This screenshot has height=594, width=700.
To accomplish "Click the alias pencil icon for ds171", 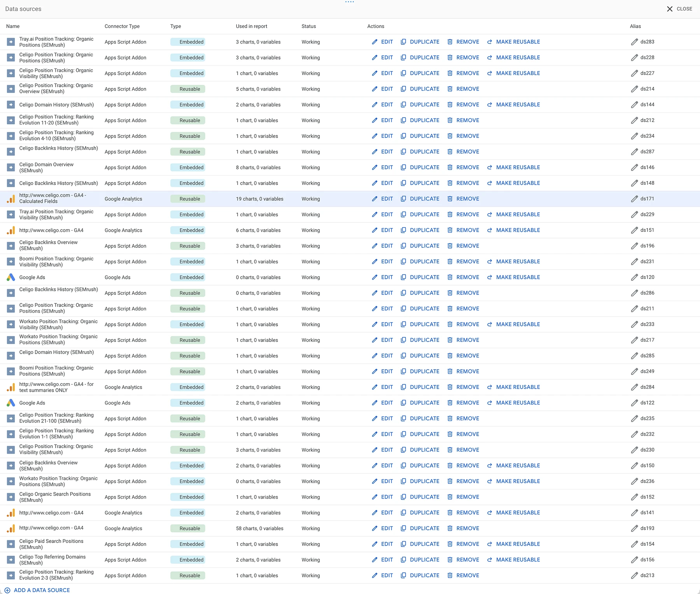I will pyautogui.click(x=634, y=199).
